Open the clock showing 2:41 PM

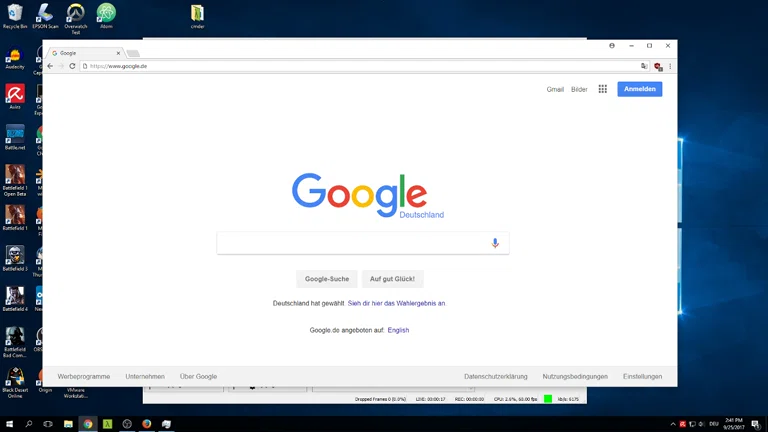click(734, 424)
